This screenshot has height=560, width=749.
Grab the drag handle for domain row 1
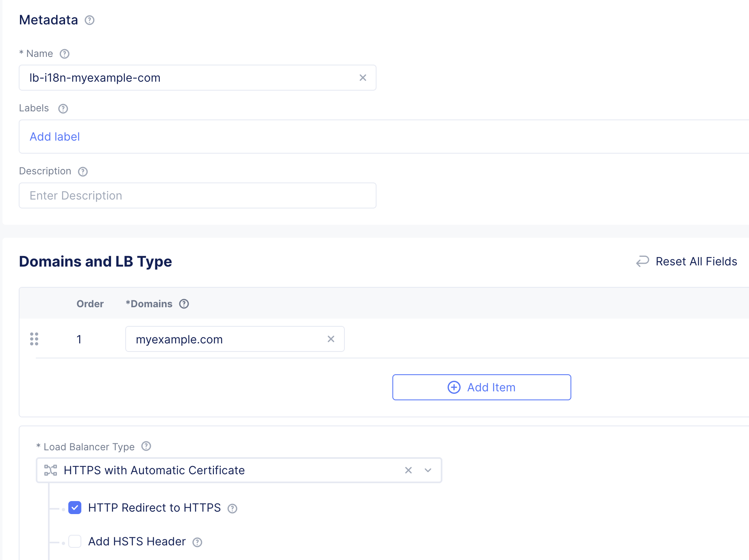point(34,339)
